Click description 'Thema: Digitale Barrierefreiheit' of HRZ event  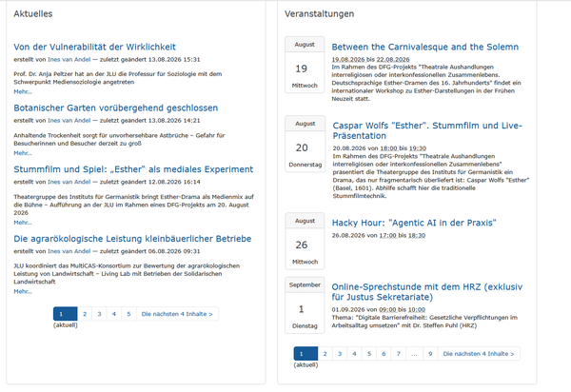[424, 322]
